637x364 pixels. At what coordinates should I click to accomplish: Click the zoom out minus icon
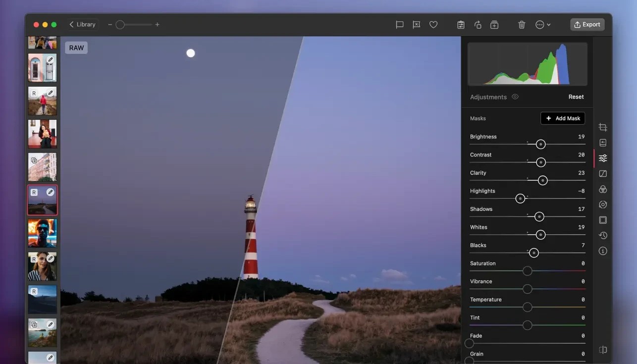[x=110, y=24]
